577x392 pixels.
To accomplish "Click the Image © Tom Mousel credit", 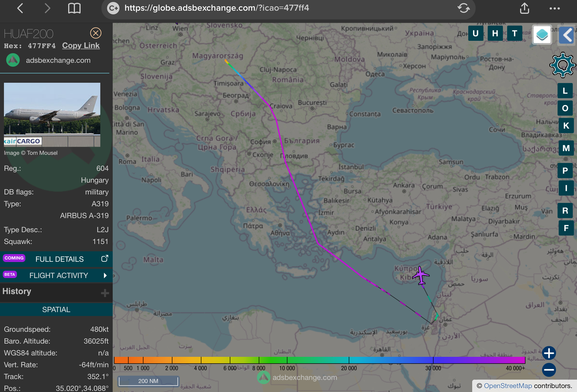I will [x=31, y=153].
